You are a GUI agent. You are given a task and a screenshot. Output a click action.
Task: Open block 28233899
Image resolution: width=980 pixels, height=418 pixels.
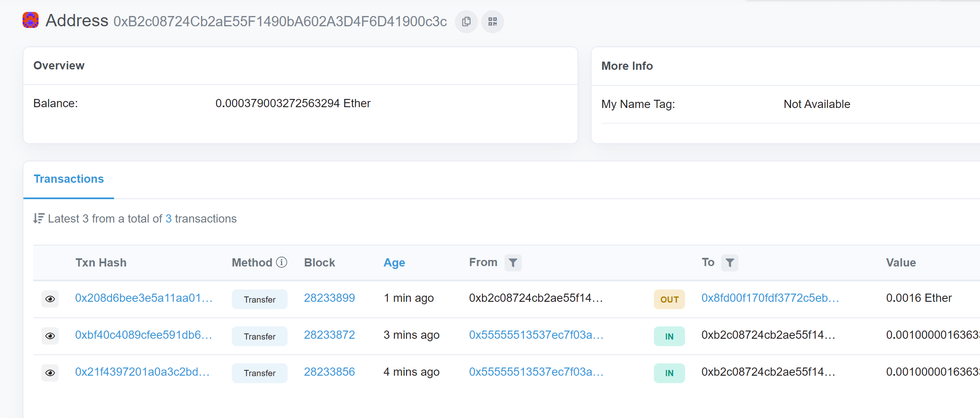(329, 298)
